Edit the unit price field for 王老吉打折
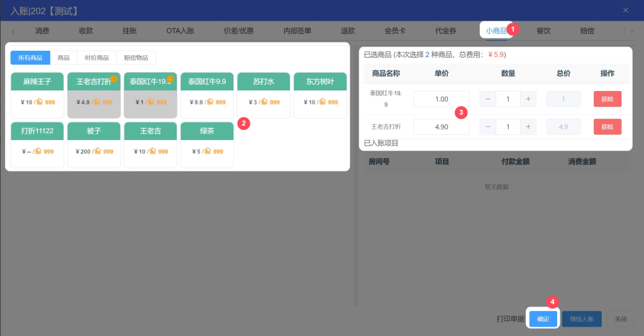Screen dimensions: 644x336 click(441, 127)
